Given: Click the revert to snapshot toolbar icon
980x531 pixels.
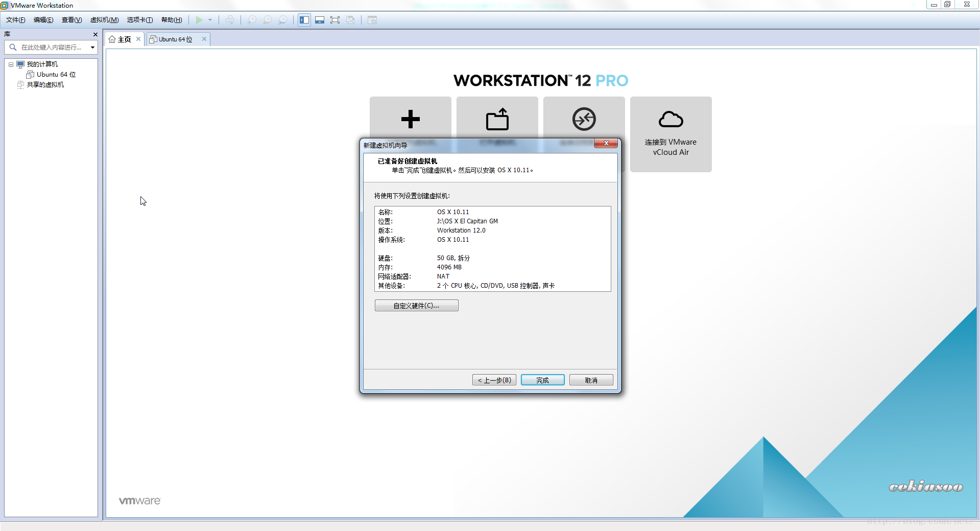Looking at the screenshot, I should 267,20.
